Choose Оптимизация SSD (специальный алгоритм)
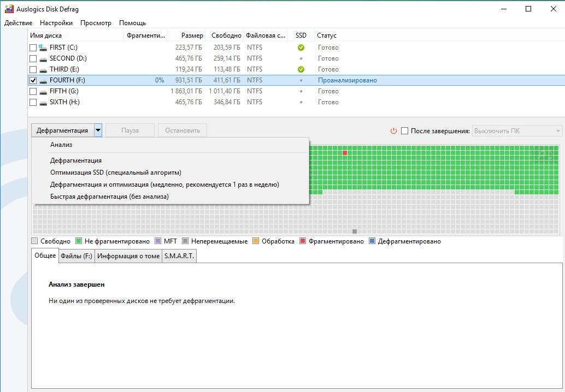 pos(170,173)
